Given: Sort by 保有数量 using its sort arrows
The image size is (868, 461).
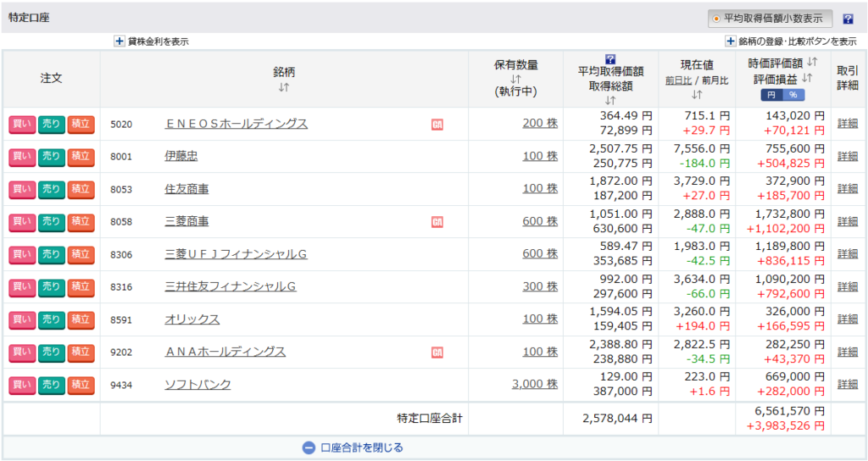Looking at the screenshot, I should pyautogui.click(x=515, y=79).
